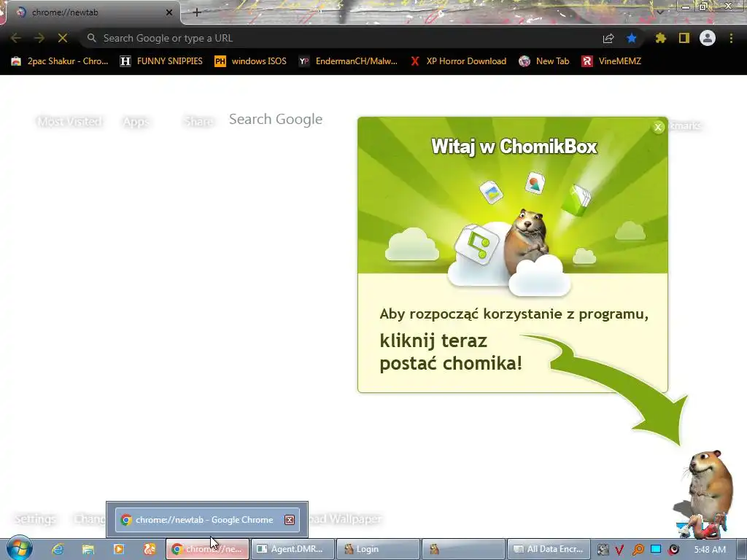747x560 pixels.
Task: Open the 5:48 AM system clock
Action: click(x=710, y=550)
